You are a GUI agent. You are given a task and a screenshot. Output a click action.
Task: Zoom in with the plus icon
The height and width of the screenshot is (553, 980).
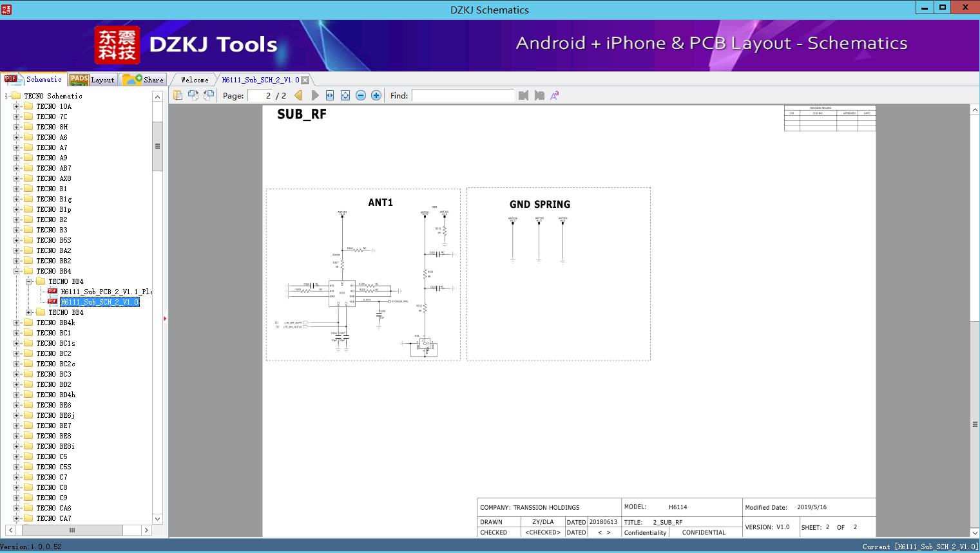tap(376, 95)
